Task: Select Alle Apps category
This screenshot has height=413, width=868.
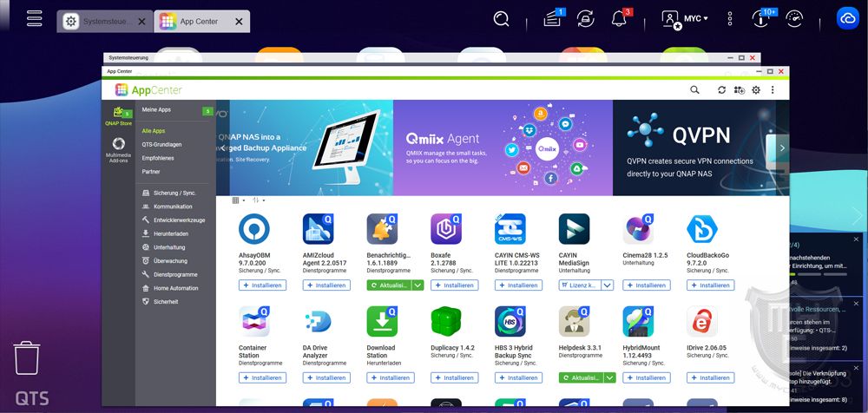Action: (154, 131)
